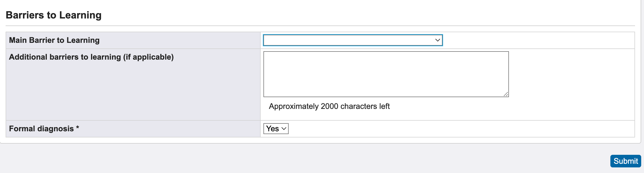The image size is (644, 173).
Task: Open the Formal diagnosis Yes dropdown
Action: (276, 129)
